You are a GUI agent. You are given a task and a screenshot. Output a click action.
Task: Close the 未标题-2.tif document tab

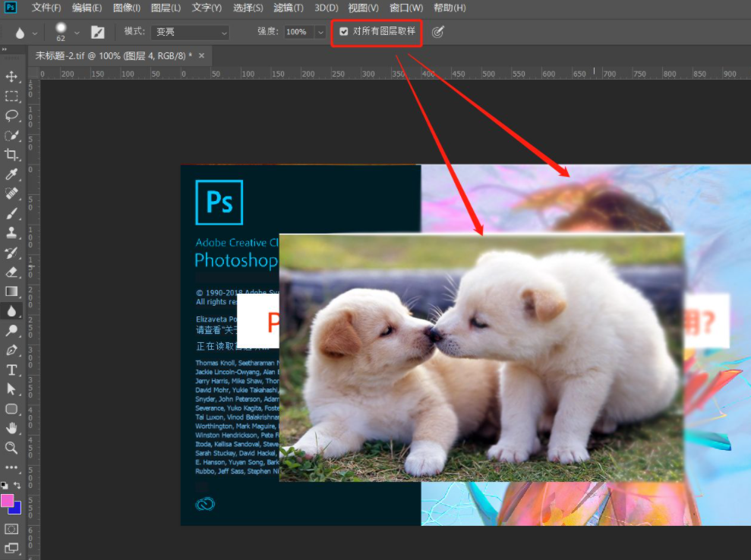pos(202,55)
